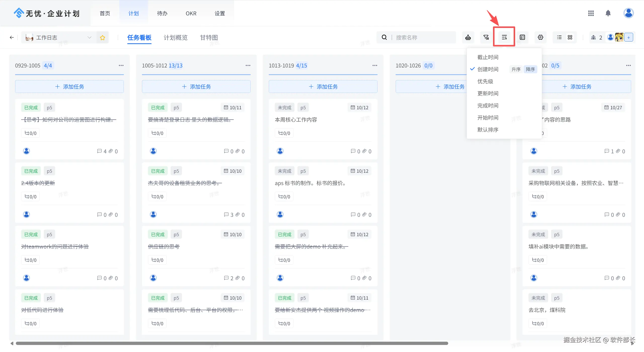Expand the 工作日志 plan dropdown
The height and width of the screenshot is (352, 644).
[x=89, y=38]
